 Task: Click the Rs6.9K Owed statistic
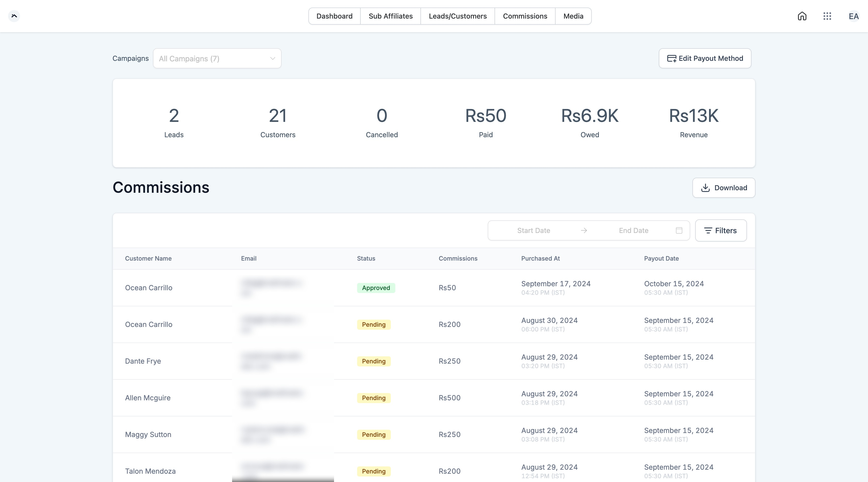coord(589,123)
